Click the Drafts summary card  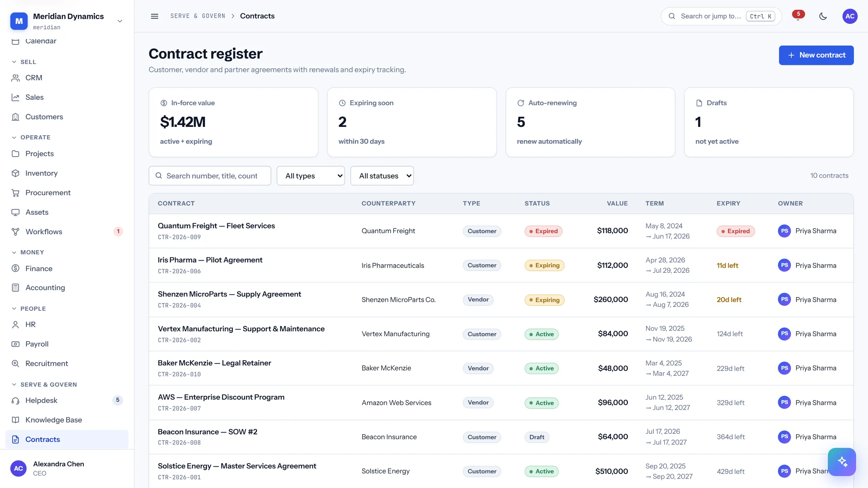click(x=769, y=122)
